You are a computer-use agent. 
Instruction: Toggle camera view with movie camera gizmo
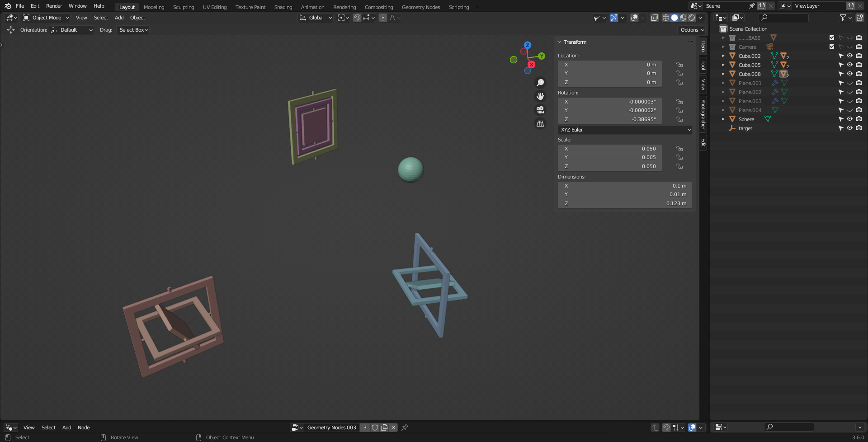(540, 110)
